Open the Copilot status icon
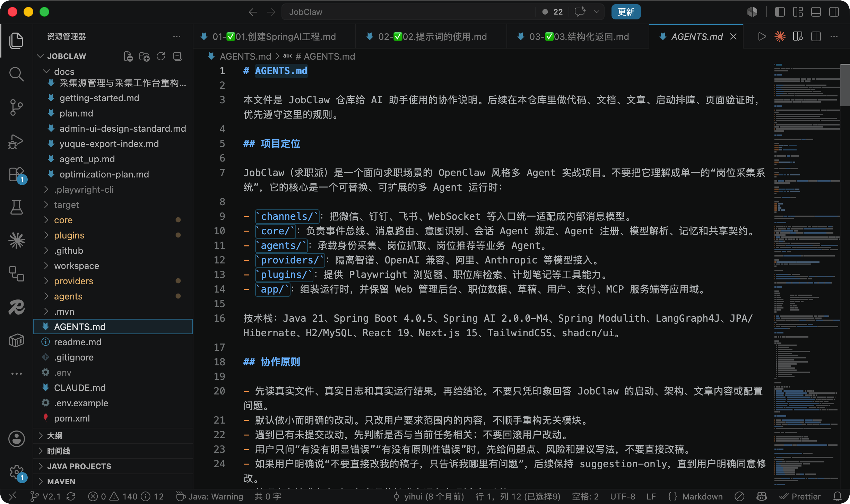This screenshot has width=850, height=504. 761,496
